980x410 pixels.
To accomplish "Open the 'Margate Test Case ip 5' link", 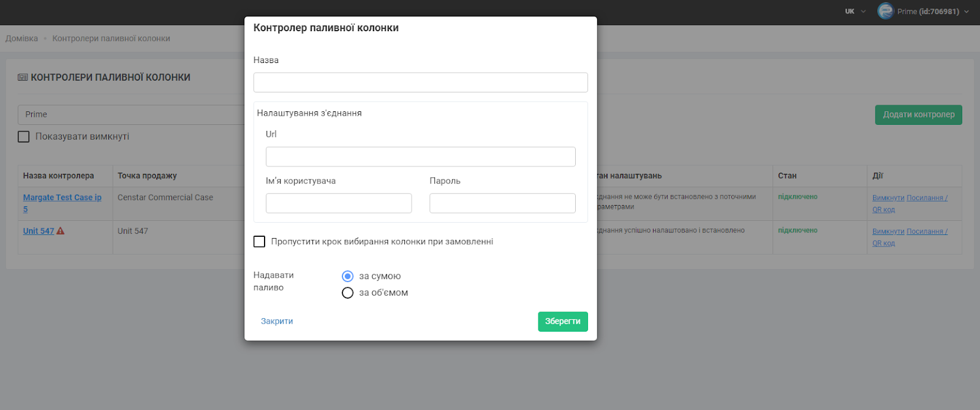I will tap(62, 198).
